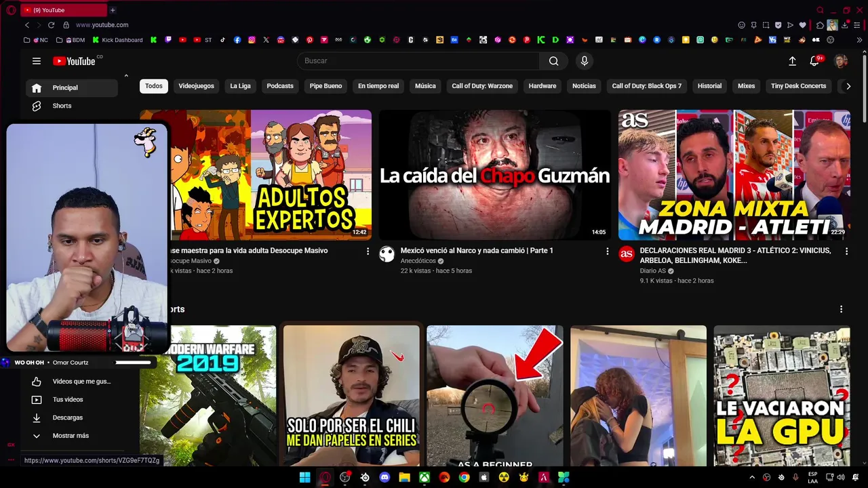
Task: Select the La Liga filter chip
Action: click(x=240, y=86)
